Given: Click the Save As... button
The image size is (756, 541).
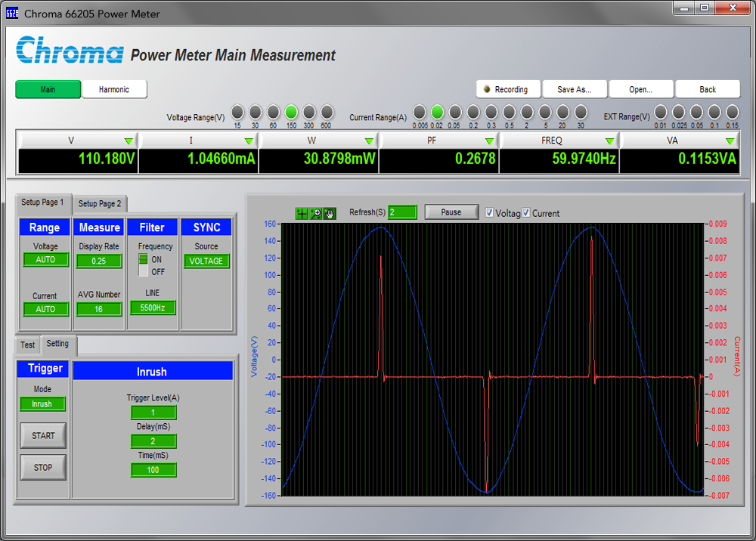Looking at the screenshot, I should [575, 89].
